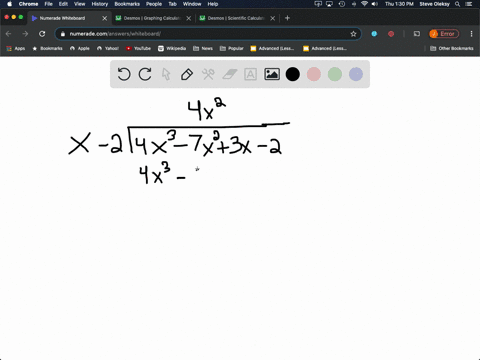Select the text box tool

click(x=250, y=74)
